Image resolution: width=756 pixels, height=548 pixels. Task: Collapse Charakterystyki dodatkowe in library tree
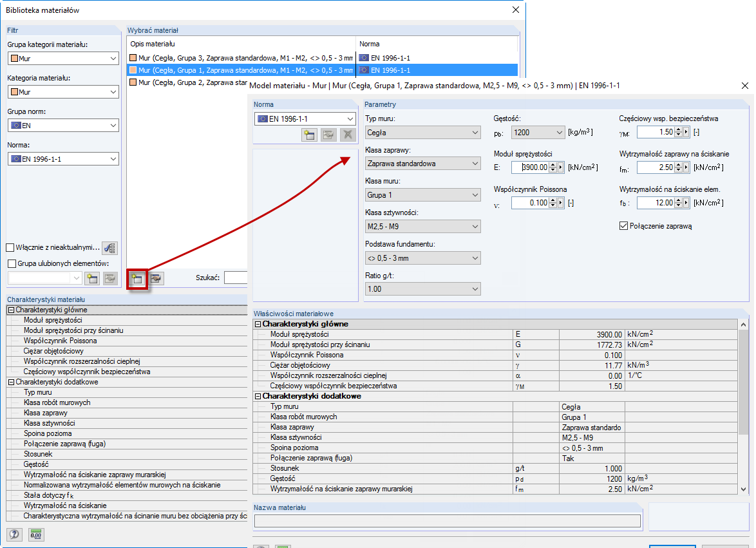[x=11, y=382]
